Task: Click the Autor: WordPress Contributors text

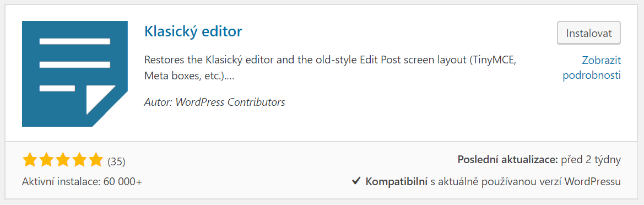Action: [214, 102]
